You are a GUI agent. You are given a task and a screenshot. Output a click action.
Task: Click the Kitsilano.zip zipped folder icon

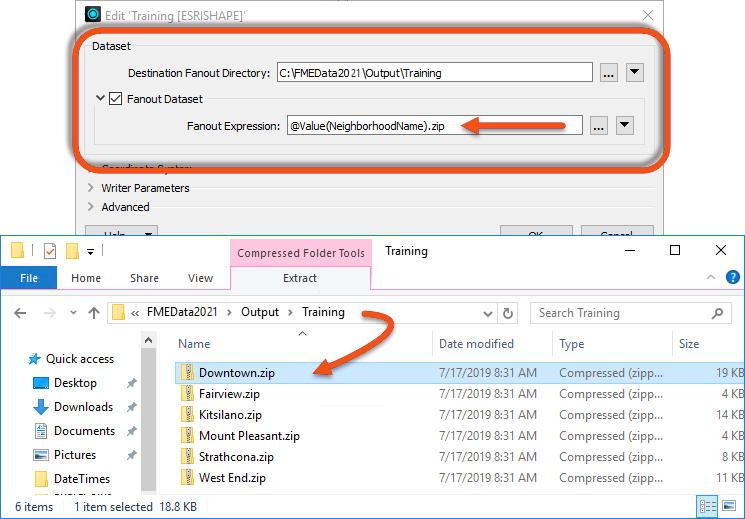(x=187, y=415)
